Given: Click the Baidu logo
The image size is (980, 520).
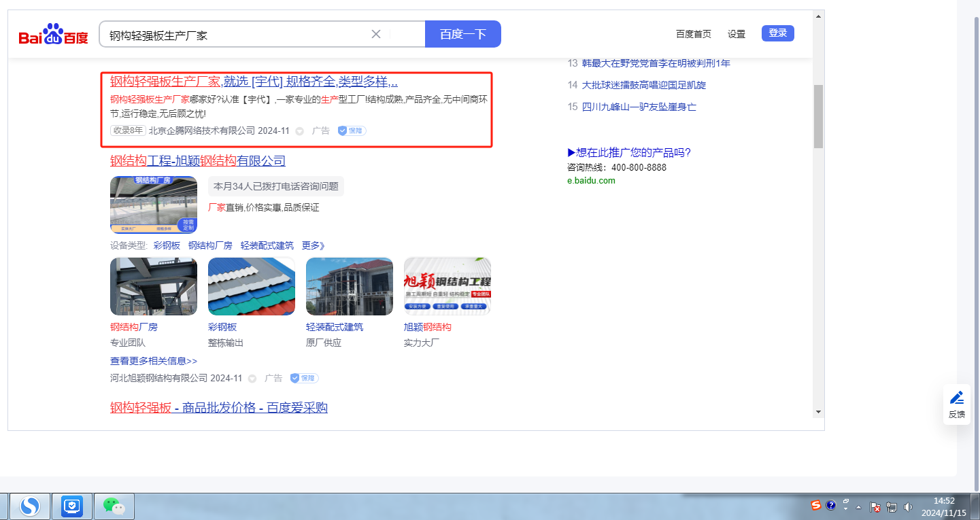Looking at the screenshot, I should pos(53,34).
